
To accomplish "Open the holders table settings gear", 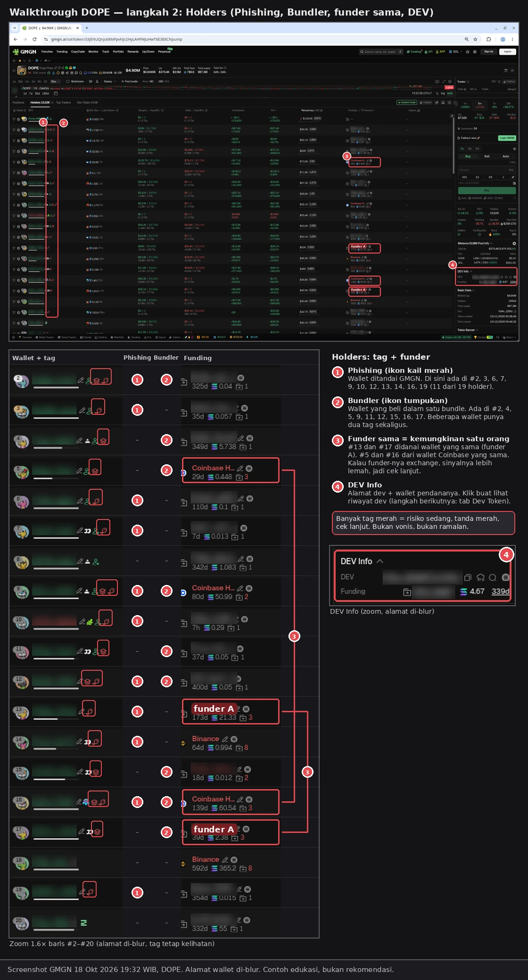I will pos(449,102).
